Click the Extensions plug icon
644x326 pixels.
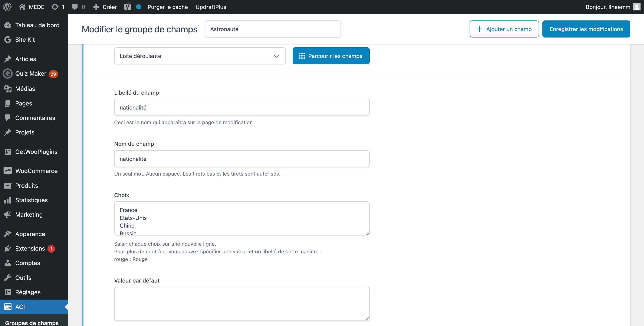(x=8, y=248)
